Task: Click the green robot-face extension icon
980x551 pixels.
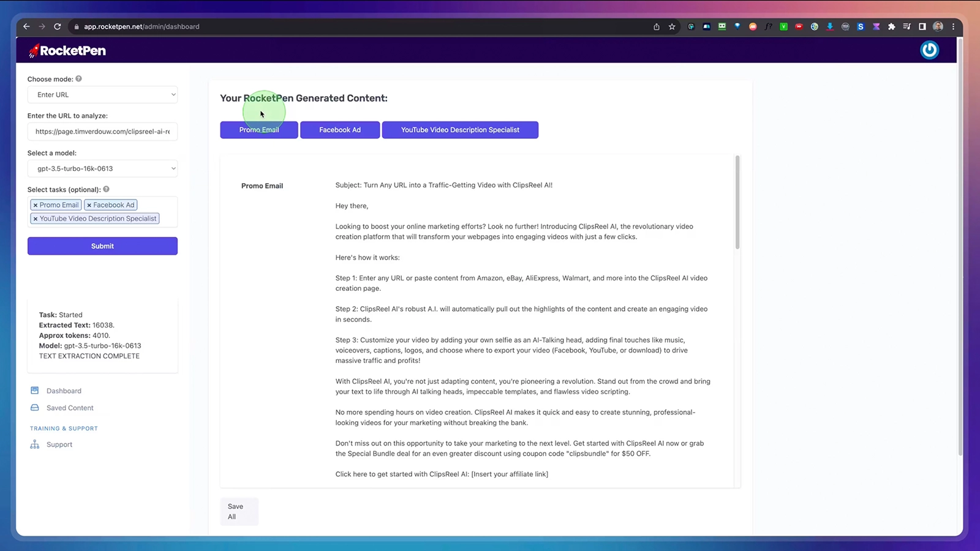Action: tap(722, 26)
